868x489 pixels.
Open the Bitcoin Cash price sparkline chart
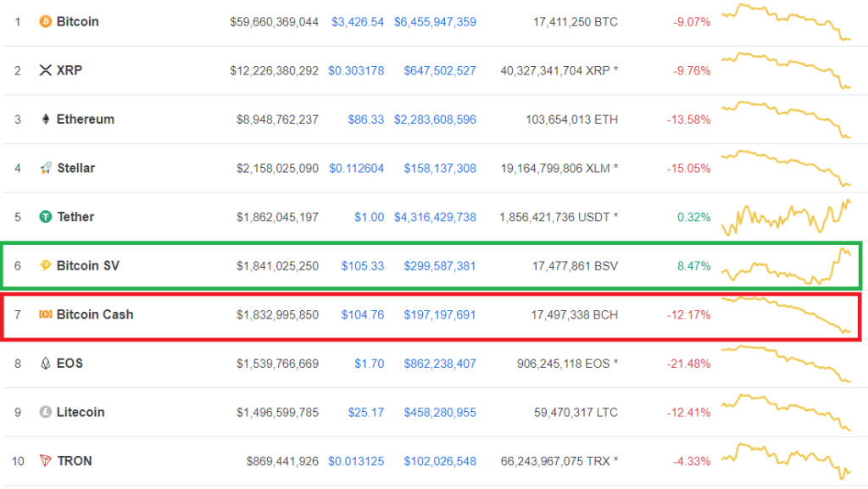[786, 314]
